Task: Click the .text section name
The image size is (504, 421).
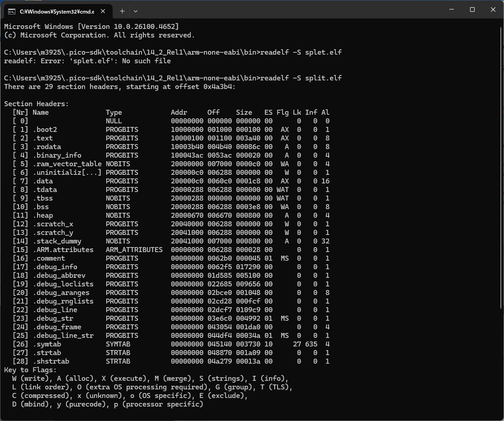Action: (43, 138)
